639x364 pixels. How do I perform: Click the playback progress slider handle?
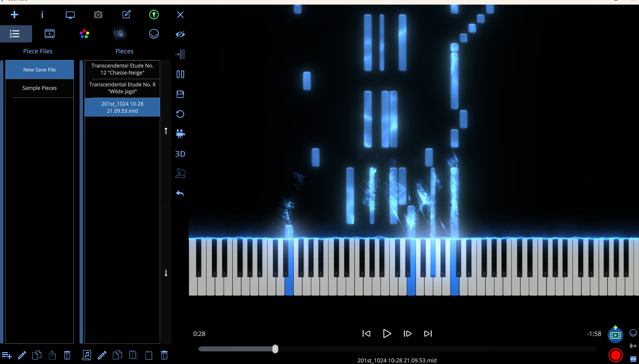pyautogui.click(x=275, y=349)
